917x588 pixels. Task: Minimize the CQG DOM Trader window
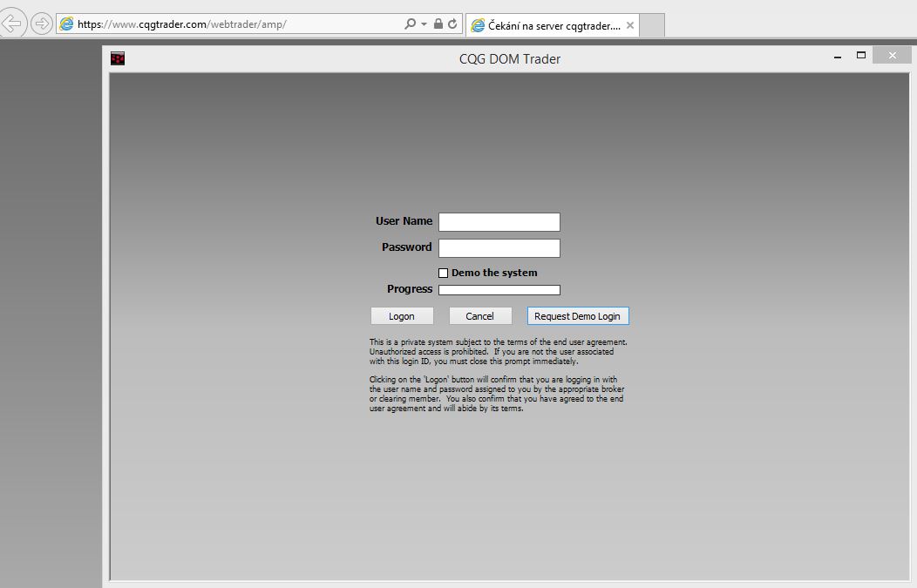pyautogui.click(x=838, y=57)
